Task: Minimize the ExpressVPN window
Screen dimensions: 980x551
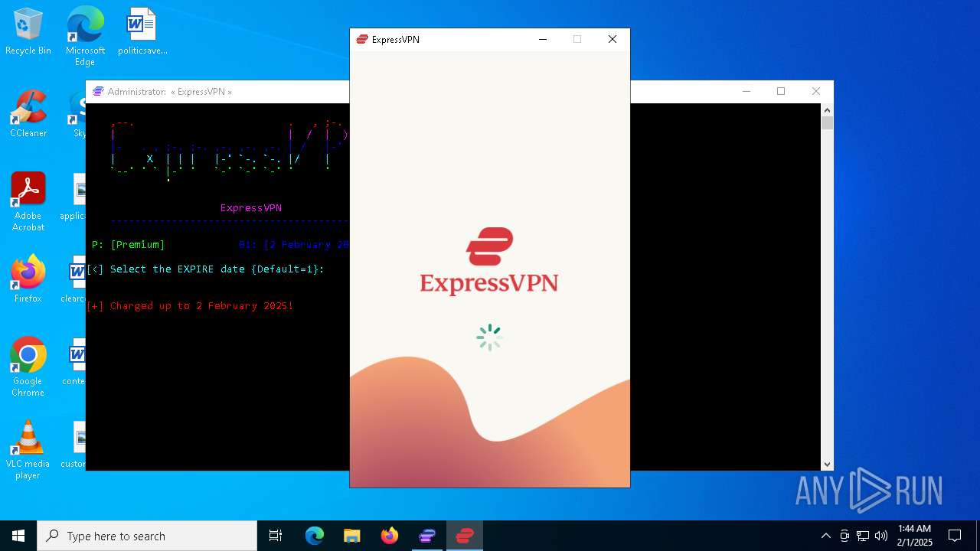Action: (x=543, y=39)
